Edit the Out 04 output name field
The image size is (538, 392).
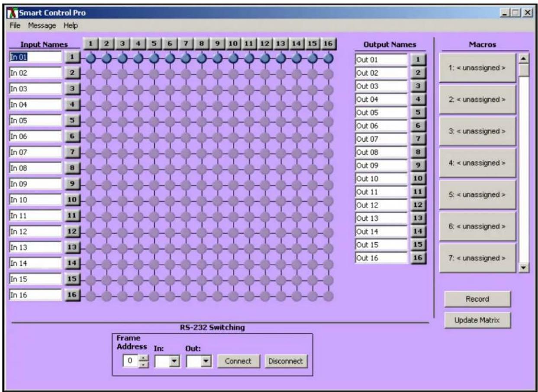(x=381, y=100)
